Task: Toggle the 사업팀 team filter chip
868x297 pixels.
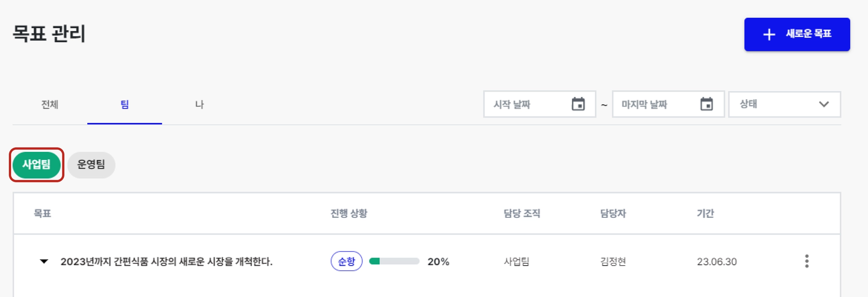Action: coord(36,165)
